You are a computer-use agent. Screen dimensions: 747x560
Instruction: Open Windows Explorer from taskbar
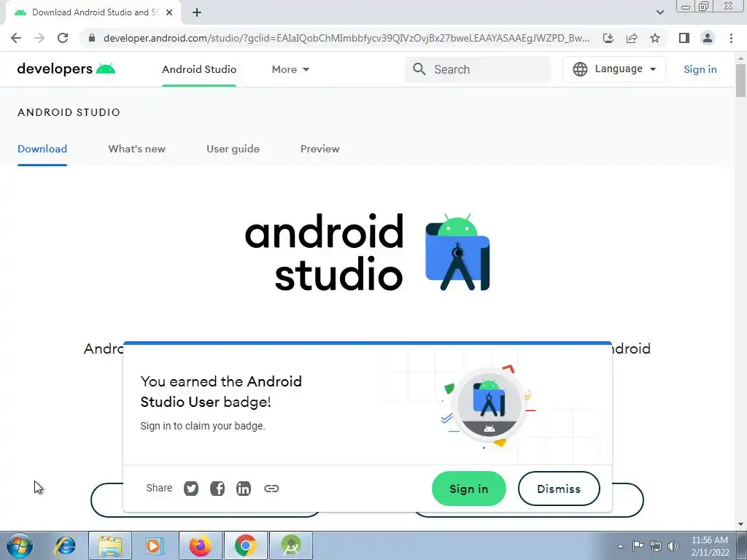click(x=110, y=545)
